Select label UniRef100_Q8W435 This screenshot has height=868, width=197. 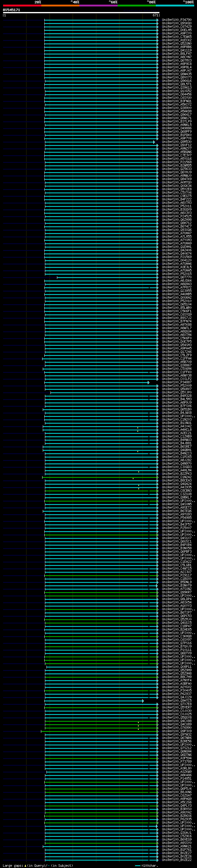click(176, 74)
